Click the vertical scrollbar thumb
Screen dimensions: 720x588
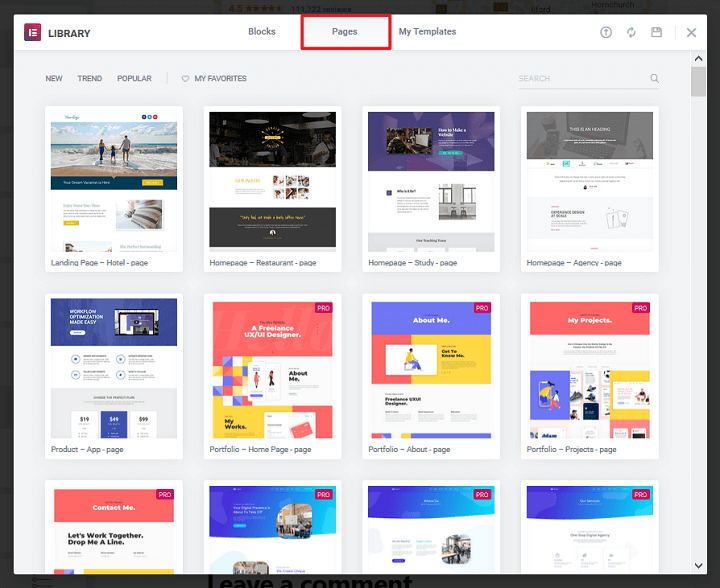point(698,82)
